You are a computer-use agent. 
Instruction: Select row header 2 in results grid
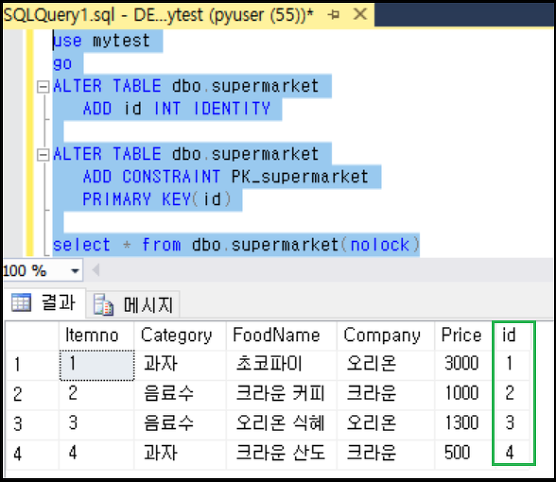(32, 395)
